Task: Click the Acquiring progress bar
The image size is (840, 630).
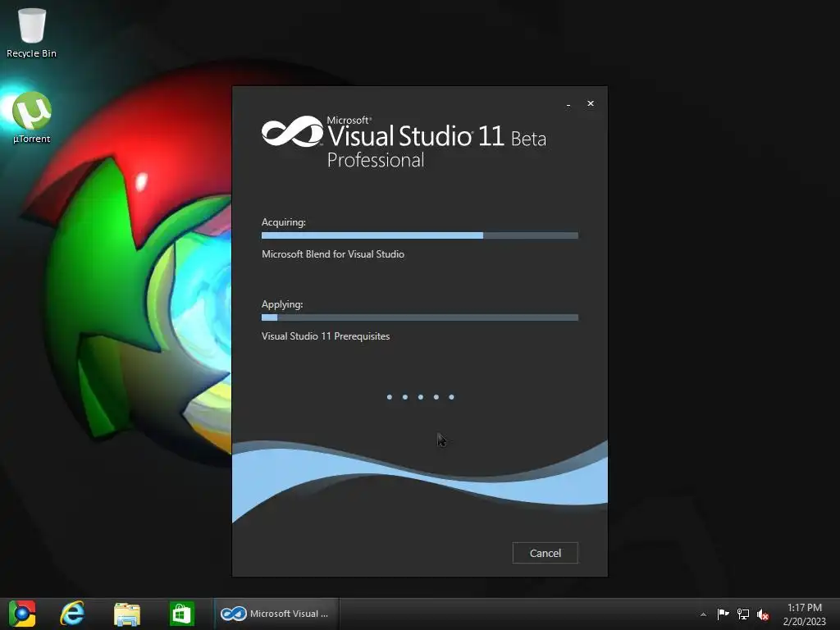Action: tap(419, 235)
